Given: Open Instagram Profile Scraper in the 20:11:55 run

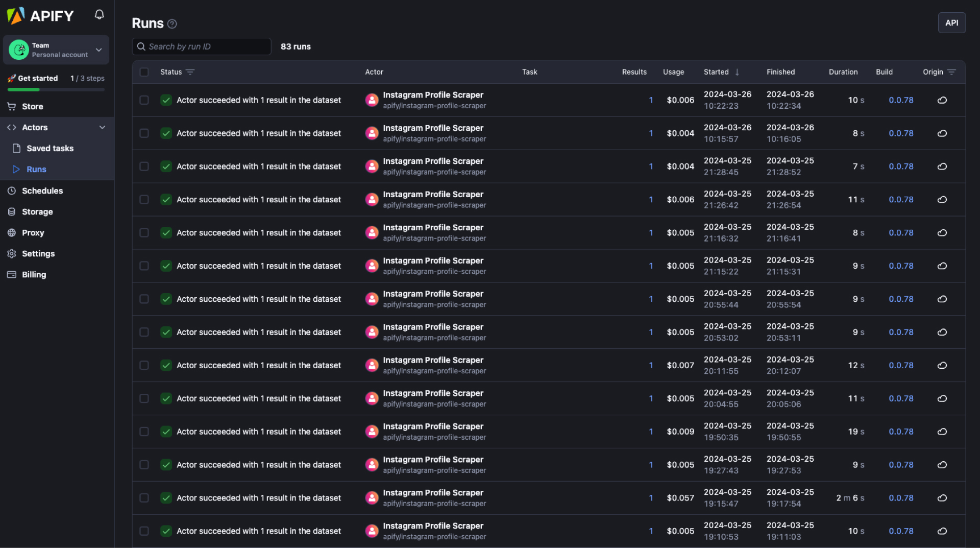Looking at the screenshot, I should click(x=433, y=360).
